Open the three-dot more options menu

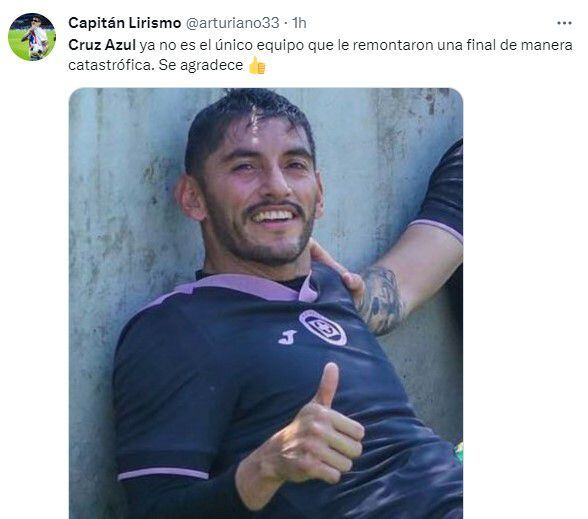(564, 23)
